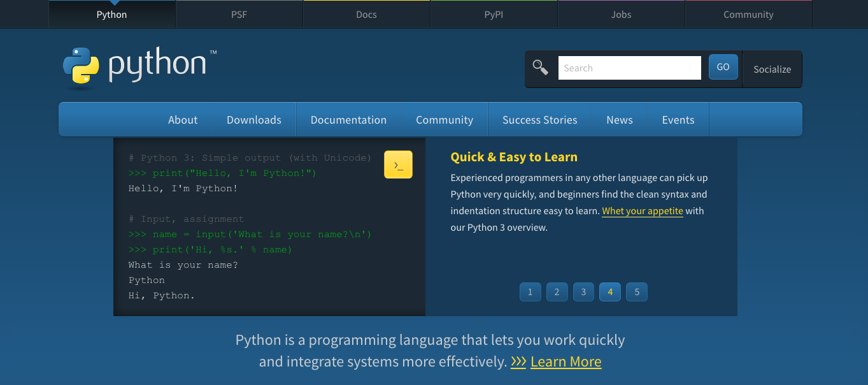Image resolution: width=868 pixels, height=385 pixels.
Task: Launch the interactive shell yellow button
Action: 398,165
